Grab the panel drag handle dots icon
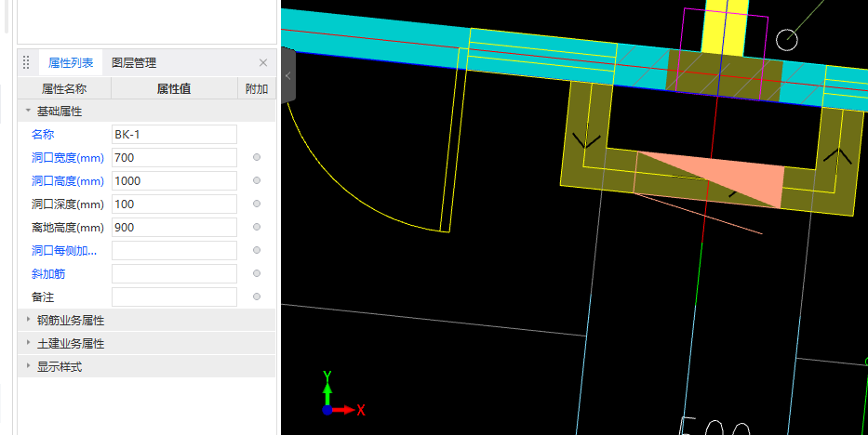 click(26, 62)
